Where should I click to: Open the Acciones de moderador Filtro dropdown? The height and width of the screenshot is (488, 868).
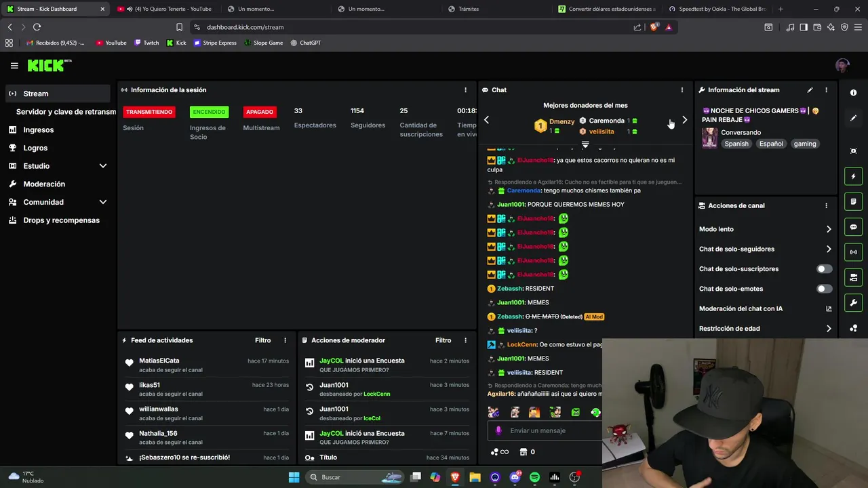click(x=443, y=340)
